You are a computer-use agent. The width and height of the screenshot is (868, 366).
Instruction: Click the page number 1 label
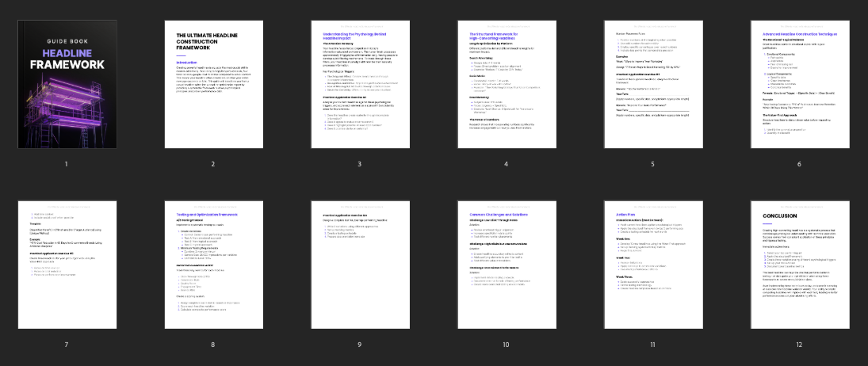point(67,164)
